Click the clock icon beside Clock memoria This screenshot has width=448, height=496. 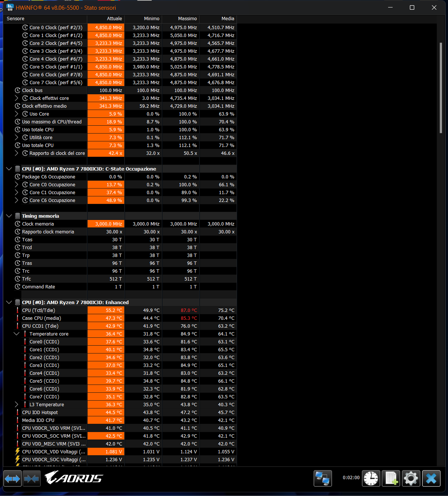point(18,224)
